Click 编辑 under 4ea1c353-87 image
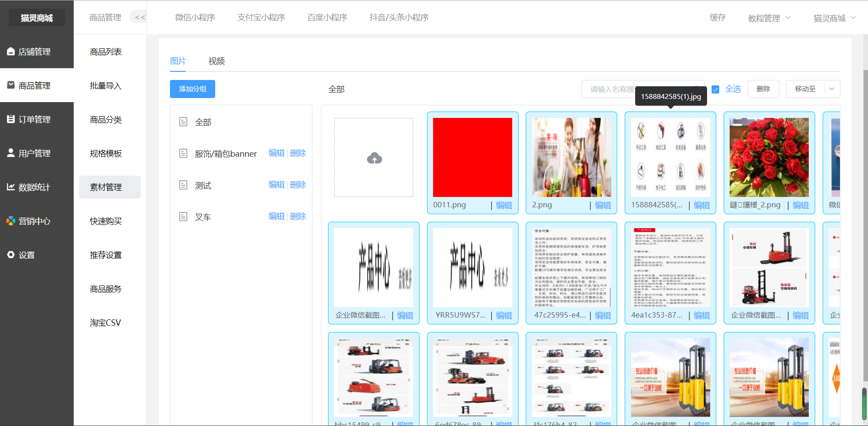This screenshot has height=426, width=868. [x=702, y=315]
